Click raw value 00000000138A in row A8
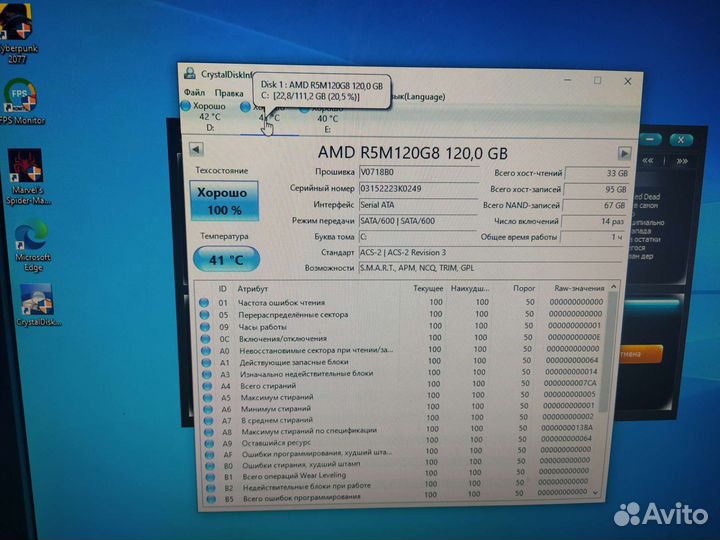Image resolution: width=720 pixels, height=540 pixels. click(x=567, y=428)
